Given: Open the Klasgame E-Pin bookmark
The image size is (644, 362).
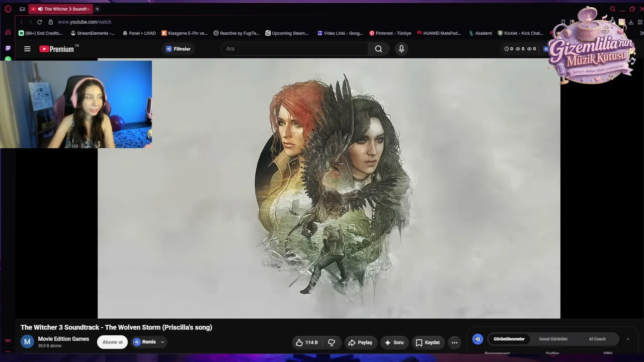Looking at the screenshot, I should (184, 33).
